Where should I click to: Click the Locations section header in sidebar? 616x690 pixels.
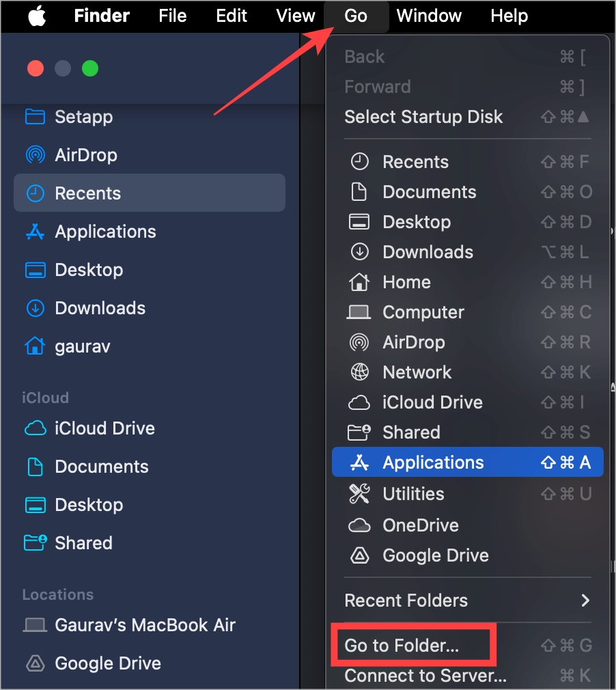point(57,594)
